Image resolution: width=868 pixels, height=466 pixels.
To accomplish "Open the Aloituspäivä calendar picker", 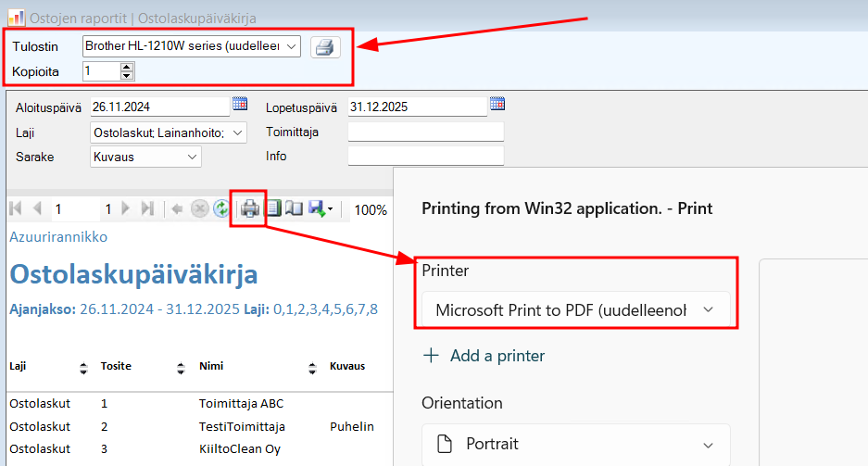I will coord(240,104).
